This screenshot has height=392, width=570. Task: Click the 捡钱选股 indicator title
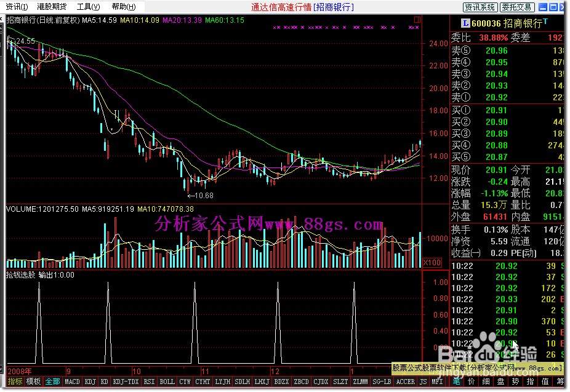pos(20,275)
